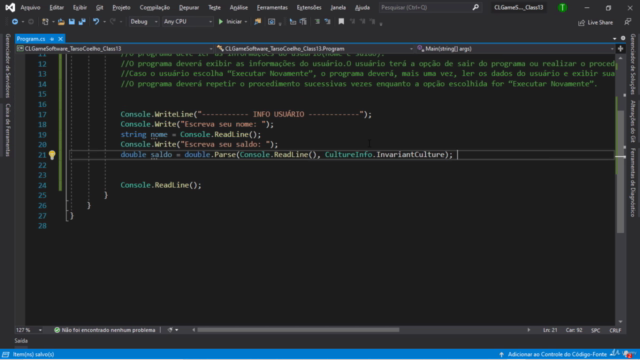Toggle pin on the Program.cs tab
Viewport: 640px width, 360px height.
(x=52, y=39)
